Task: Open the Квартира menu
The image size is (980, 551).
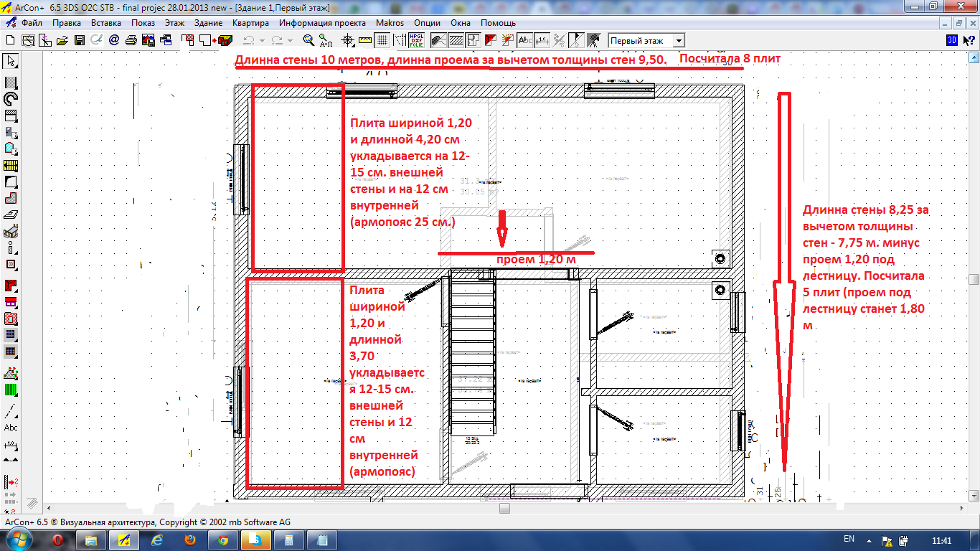Action: pos(250,23)
